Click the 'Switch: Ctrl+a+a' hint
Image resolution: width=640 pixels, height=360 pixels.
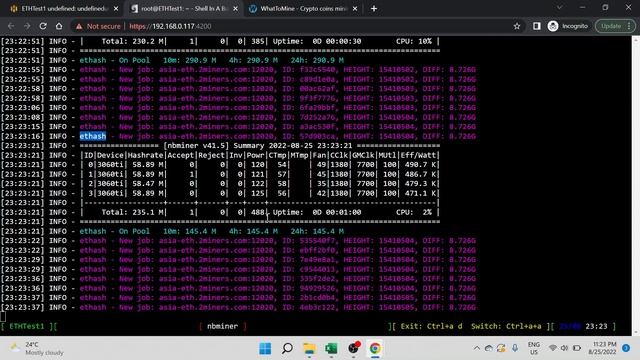pyautogui.click(x=506, y=326)
